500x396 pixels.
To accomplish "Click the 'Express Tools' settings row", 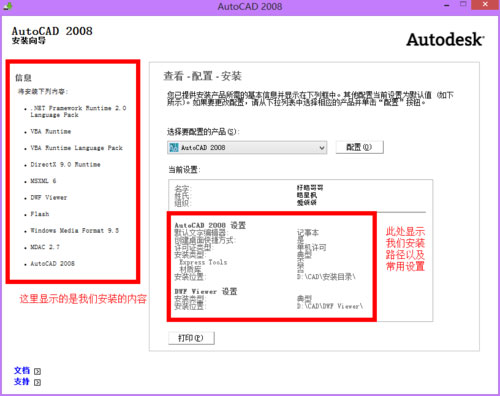I will click(203, 262).
